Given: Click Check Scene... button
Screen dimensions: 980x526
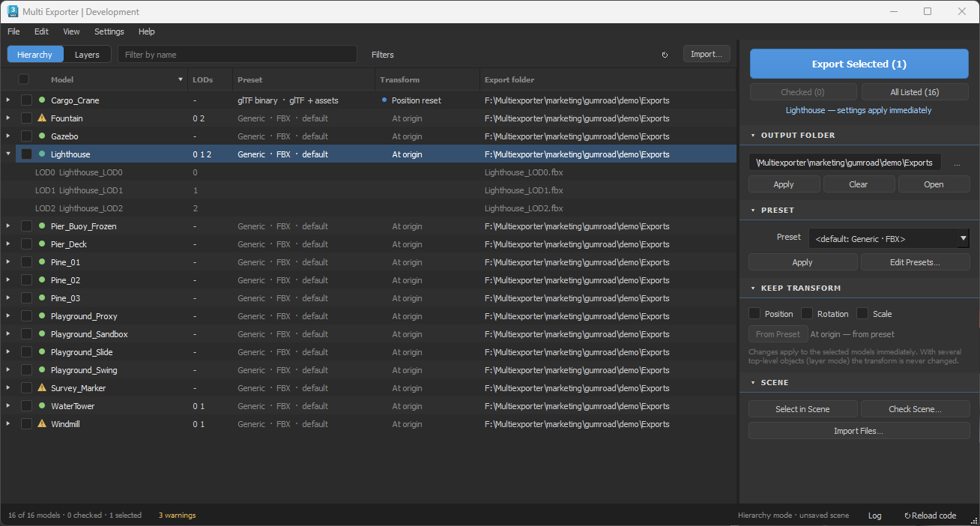Looking at the screenshot, I should (x=915, y=409).
